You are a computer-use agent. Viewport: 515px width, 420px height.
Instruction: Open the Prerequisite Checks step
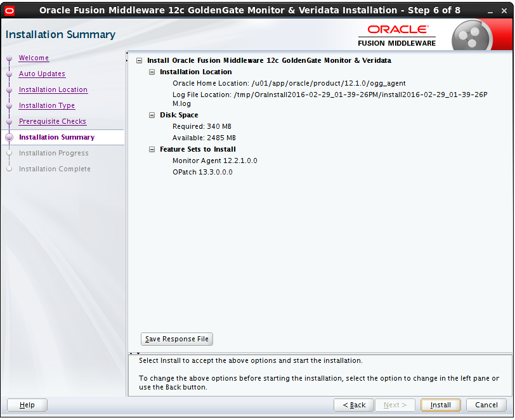53,121
